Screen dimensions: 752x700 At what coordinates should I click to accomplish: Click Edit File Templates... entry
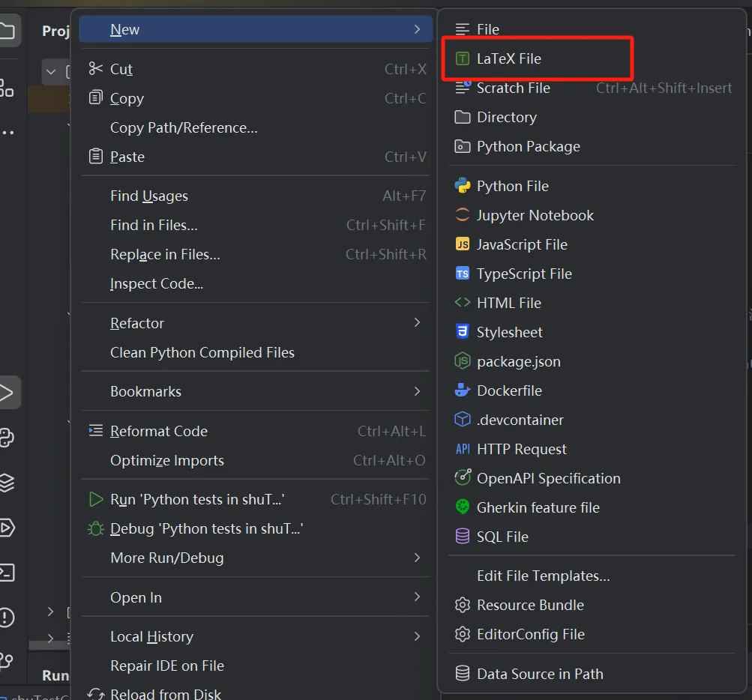coord(543,576)
